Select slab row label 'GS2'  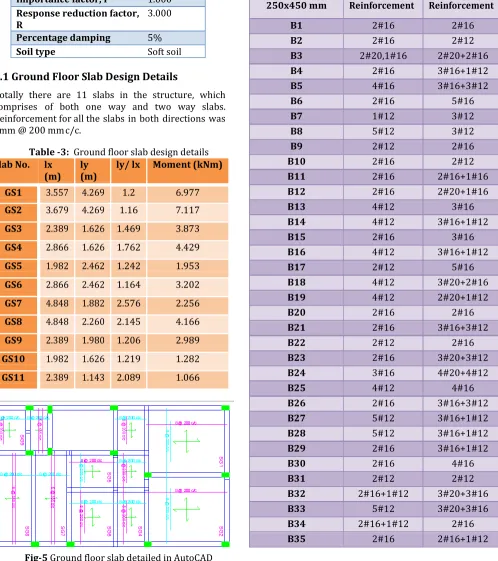point(13,210)
